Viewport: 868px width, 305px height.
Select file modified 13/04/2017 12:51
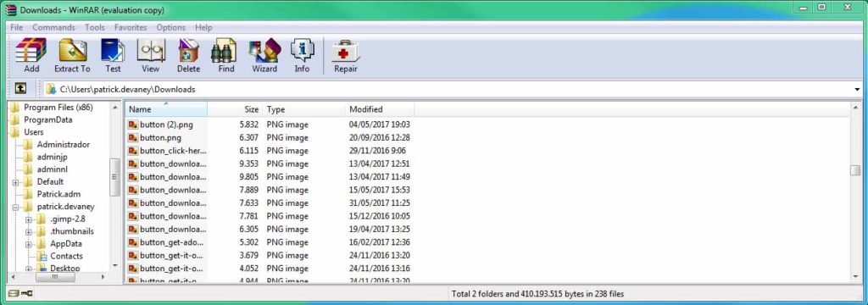tap(270, 164)
